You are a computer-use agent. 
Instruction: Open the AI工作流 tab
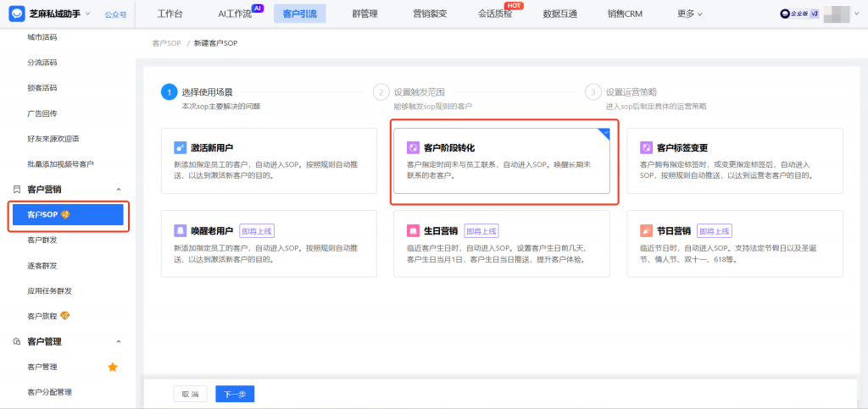235,14
